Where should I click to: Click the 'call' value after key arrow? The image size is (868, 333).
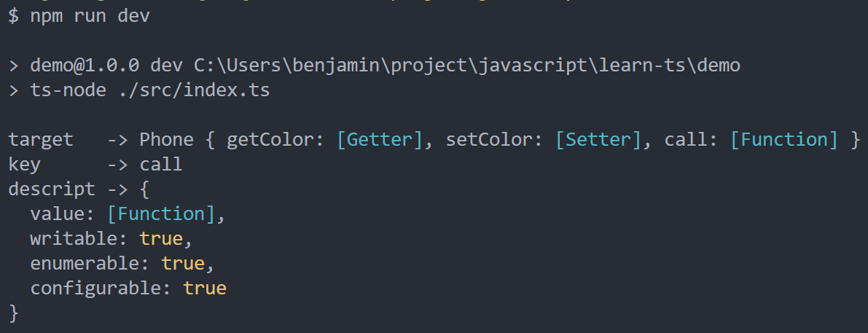(160, 164)
